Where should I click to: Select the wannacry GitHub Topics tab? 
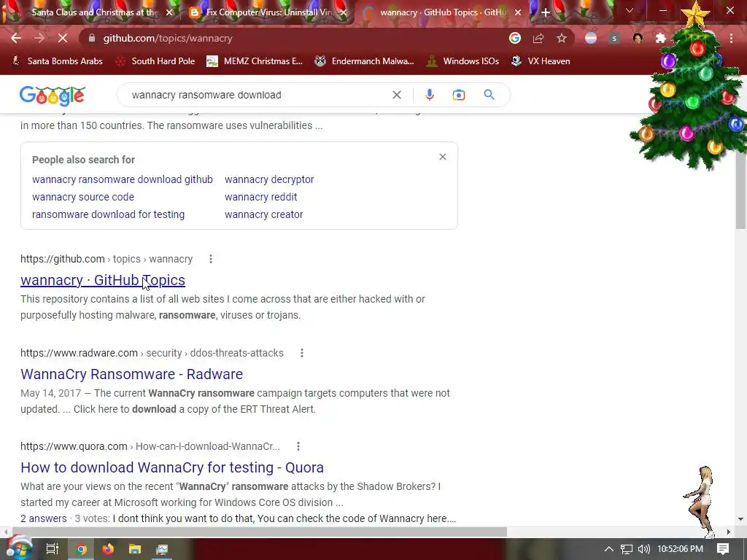tap(443, 12)
